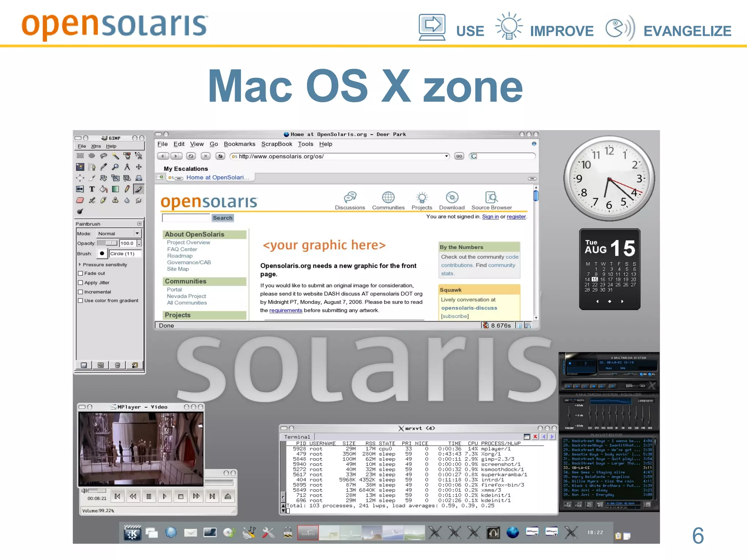Click the lock screen padlock icon

(x=288, y=533)
